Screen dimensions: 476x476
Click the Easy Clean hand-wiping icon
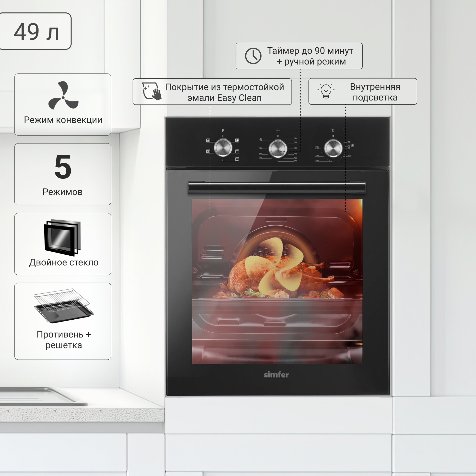152,91
